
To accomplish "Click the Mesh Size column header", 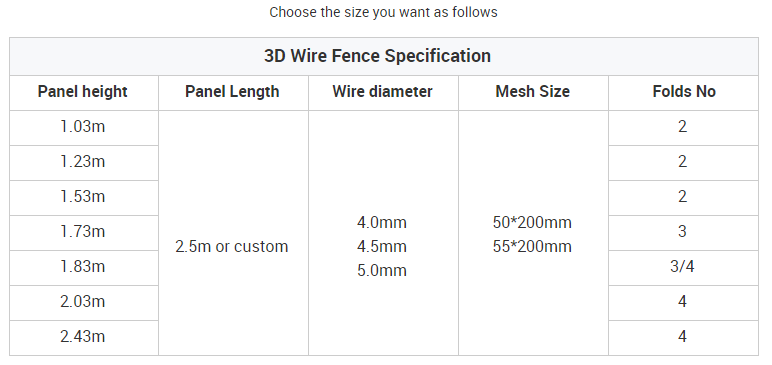I will (x=532, y=92).
